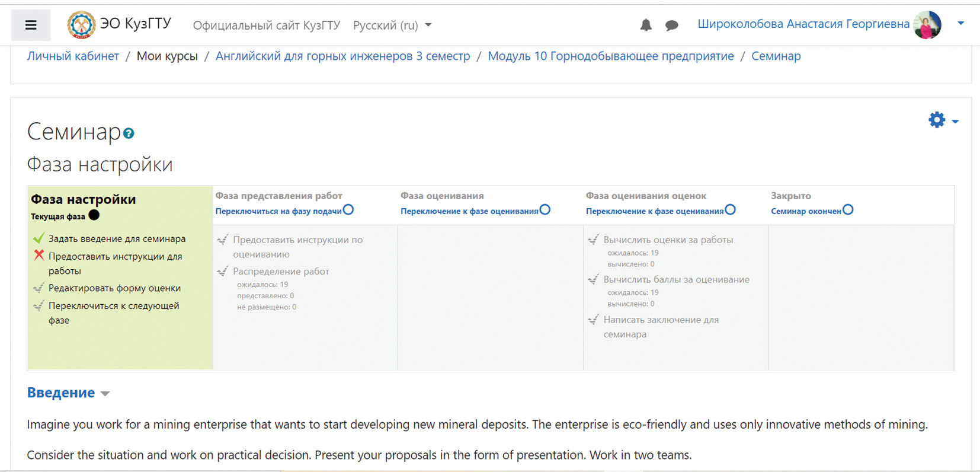Open the hamburger side menu

click(x=31, y=25)
